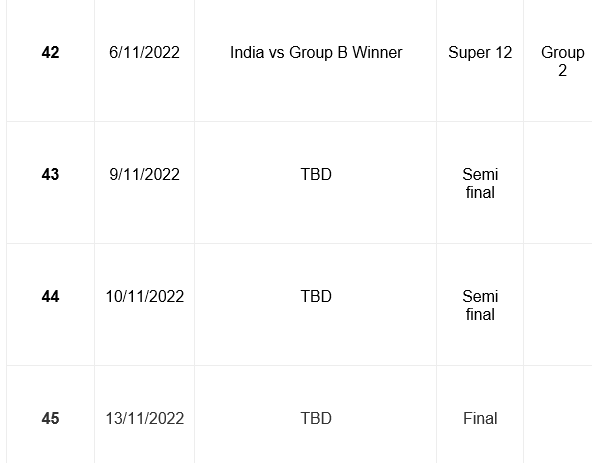Click empty group cell in match 43 row

(x=558, y=183)
